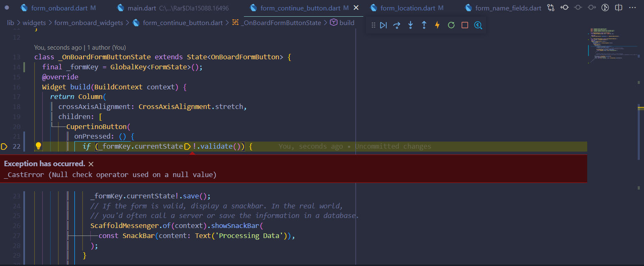Show code actions lightbulb on line 22
This screenshot has width=644, height=266.
tap(38, 146)
